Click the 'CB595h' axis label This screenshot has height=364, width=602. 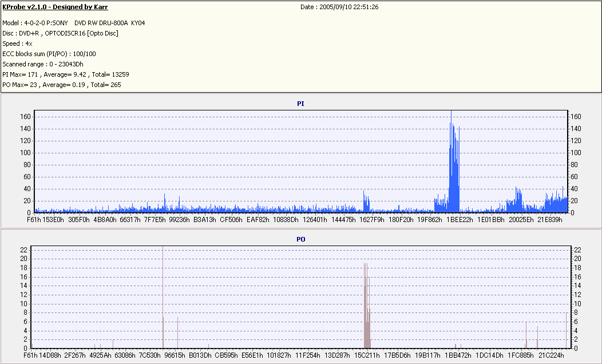[x=226, y=355]
